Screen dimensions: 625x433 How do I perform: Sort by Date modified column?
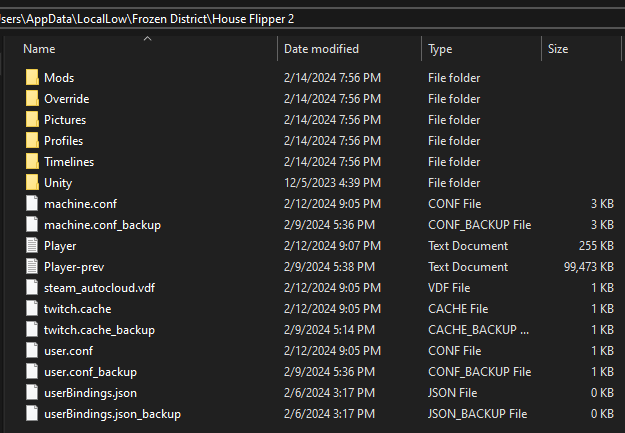[321, 49]
